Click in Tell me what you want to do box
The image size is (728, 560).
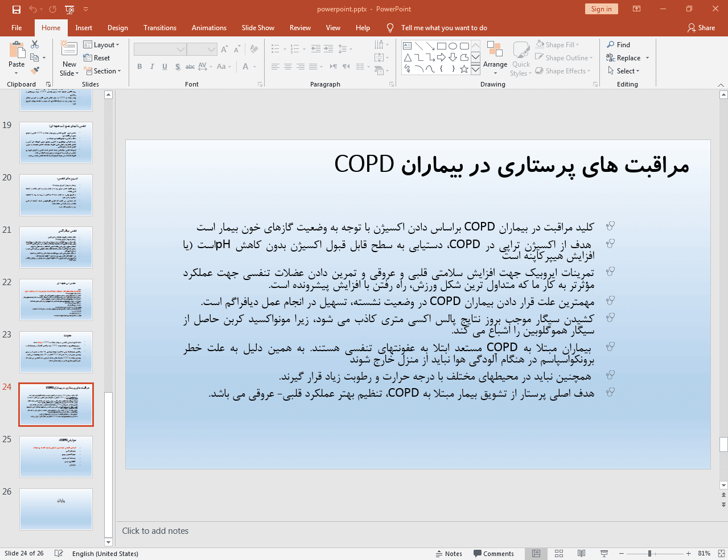point(444,27)
